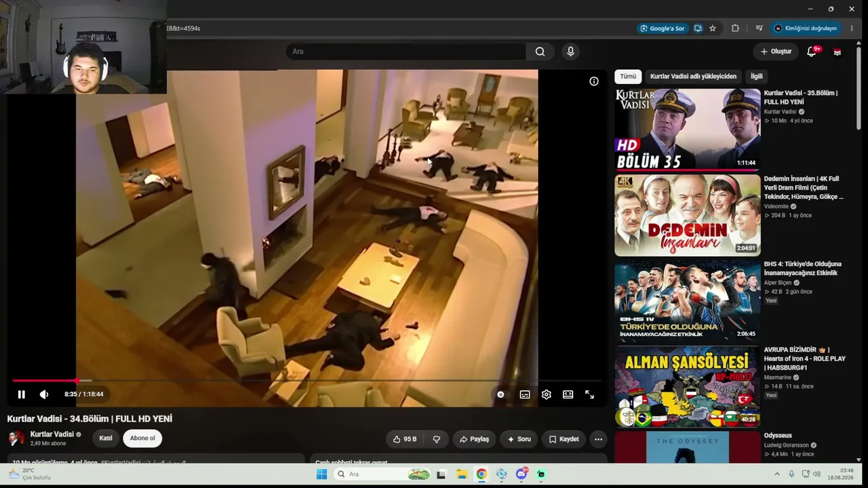Open the YouTube account avatar menu

(x=837, y=52)
